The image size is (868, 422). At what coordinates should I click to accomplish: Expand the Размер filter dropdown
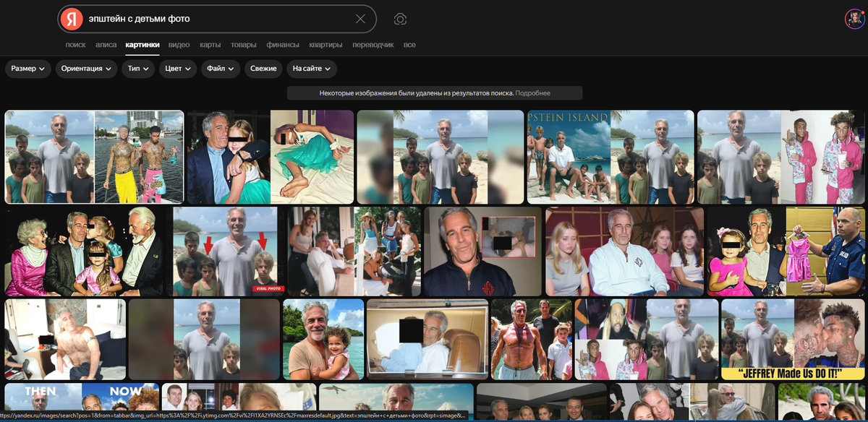28,69
